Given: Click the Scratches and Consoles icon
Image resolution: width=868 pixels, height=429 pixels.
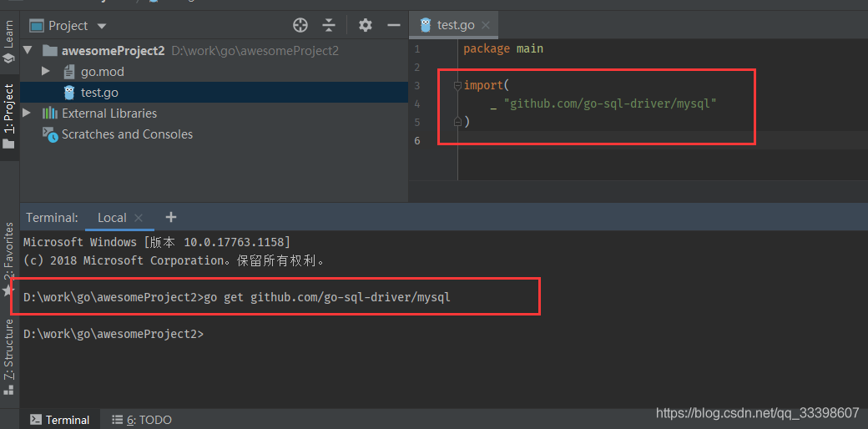Looking at the screenshot, I should click(x=50, y=134).
